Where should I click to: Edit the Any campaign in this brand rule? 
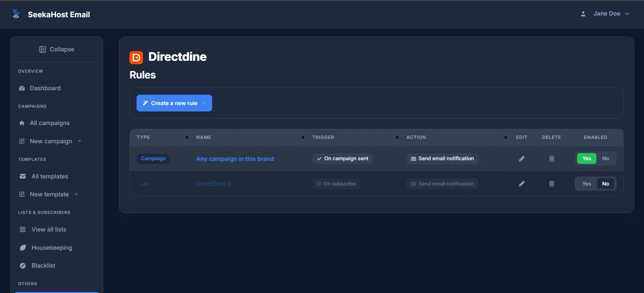pyautogui.click(x=522, y=158)
